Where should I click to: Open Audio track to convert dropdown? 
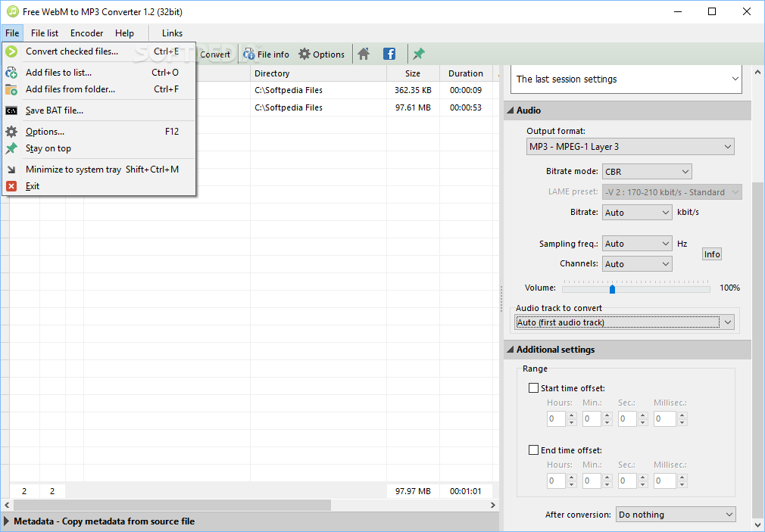[624, 322]
